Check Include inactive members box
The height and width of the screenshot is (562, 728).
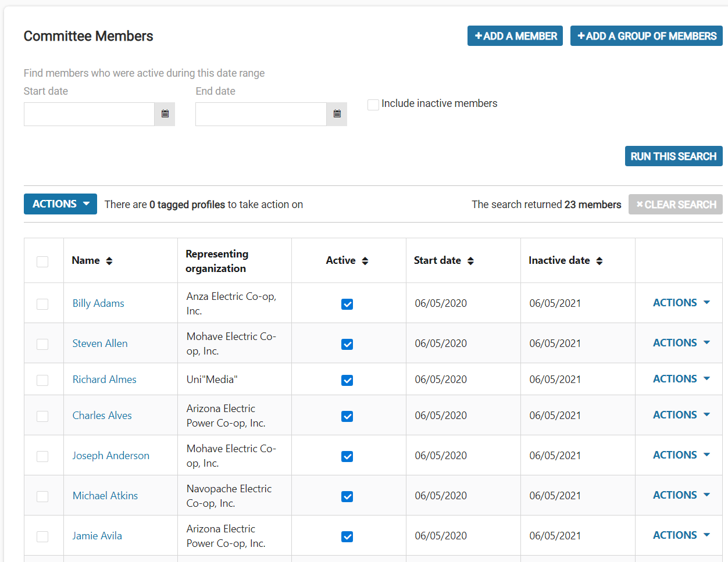click(373, 105)
